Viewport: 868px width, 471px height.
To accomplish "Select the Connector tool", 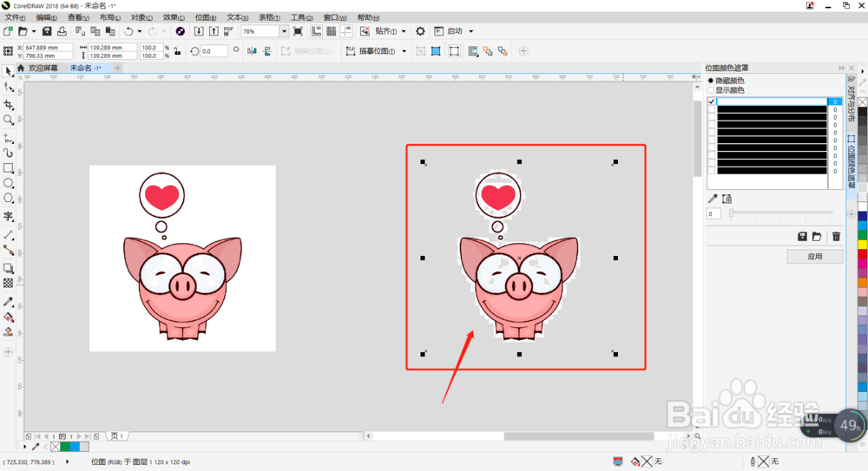I will 9,250.
